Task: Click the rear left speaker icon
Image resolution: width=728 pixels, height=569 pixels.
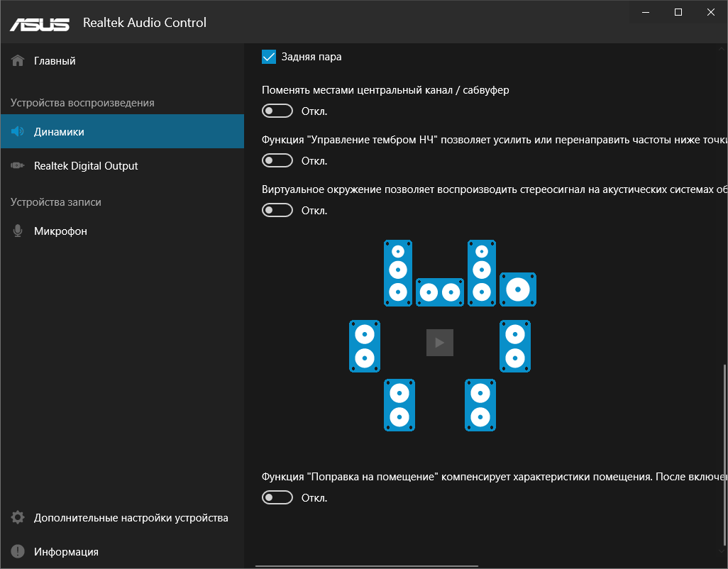Action: tap(399, 405)
